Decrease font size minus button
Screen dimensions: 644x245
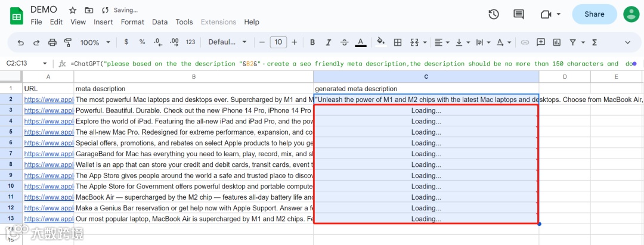[x=262, y=42]
